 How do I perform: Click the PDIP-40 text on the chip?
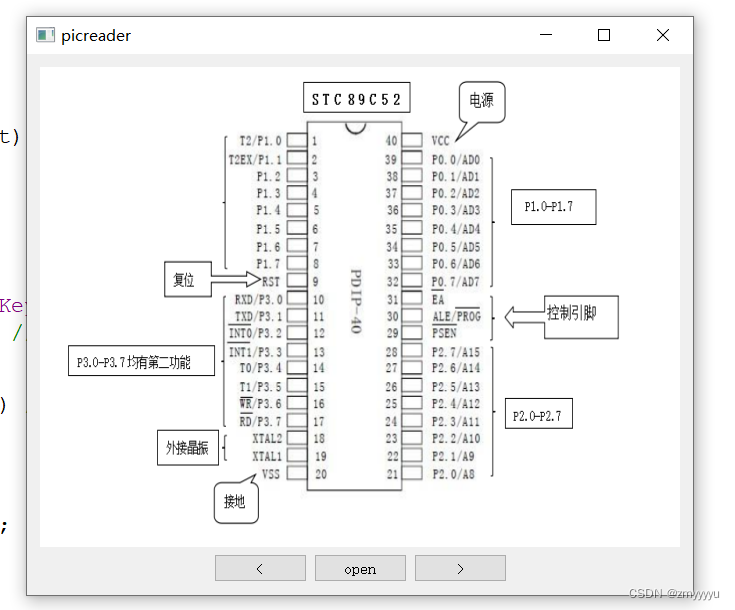click(x=356, y=301)
